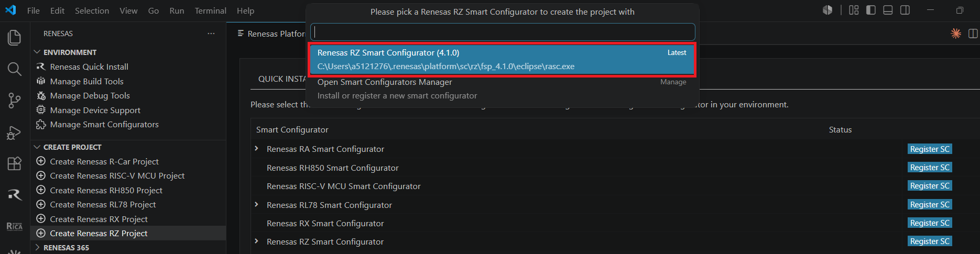Viewport: 980px width, 254px height.
Task: Focus the smart configurator picker input
Action: [503, 32]
